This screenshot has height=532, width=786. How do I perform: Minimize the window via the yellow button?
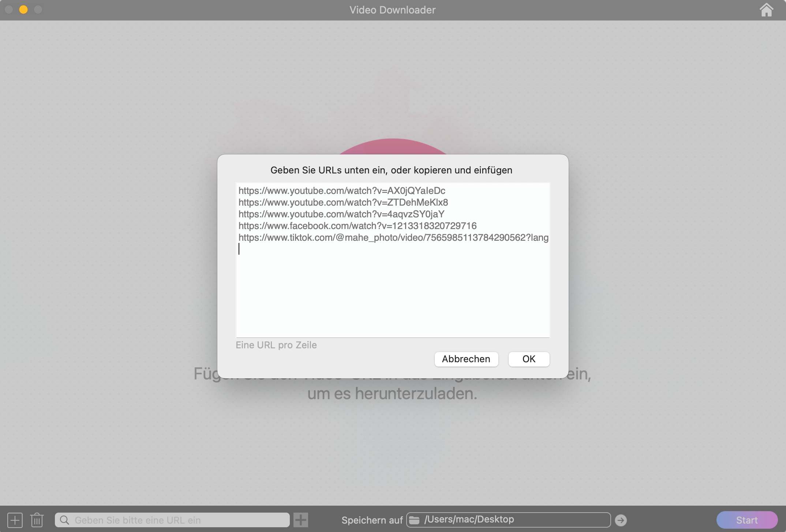click(x=23, y=10)
